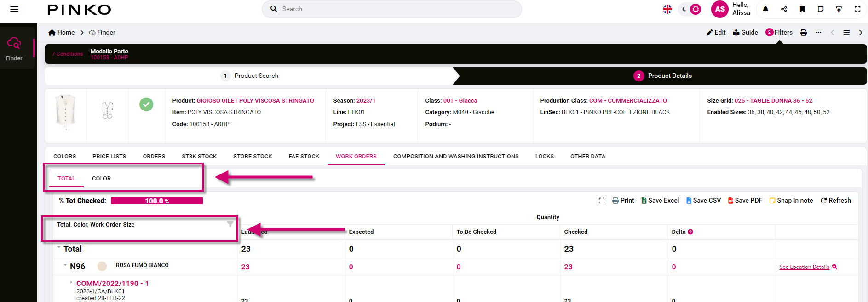
Task: Open the PRICE LISTS tab
Action: tap(109, 157)
